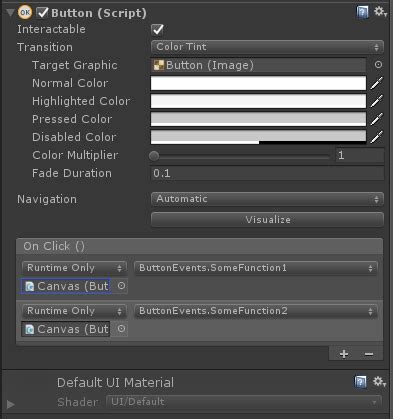Open ButtonEvents.SomeFunction1 function dropdown

point(256,268)
